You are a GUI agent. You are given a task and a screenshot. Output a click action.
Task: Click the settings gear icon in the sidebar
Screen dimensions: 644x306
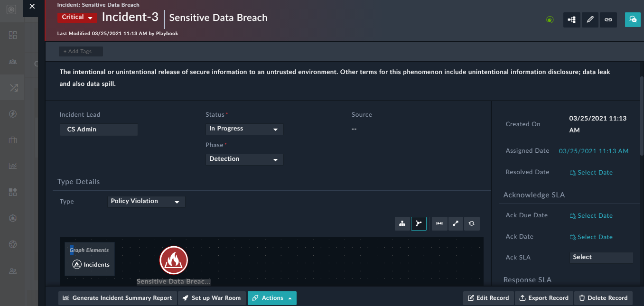pyautogui.click(x=13, y=244)
